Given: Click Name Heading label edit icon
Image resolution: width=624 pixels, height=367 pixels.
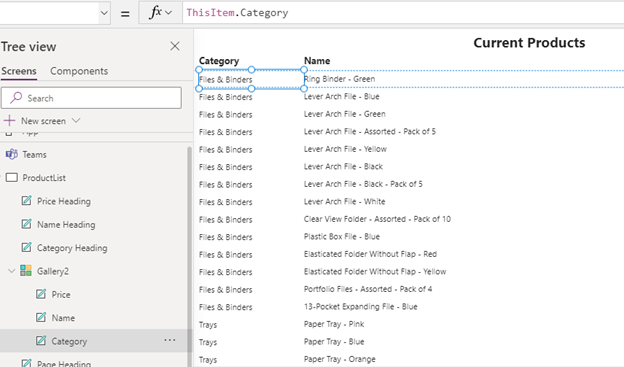Looking at the screenshot, I should click(26, 224).
